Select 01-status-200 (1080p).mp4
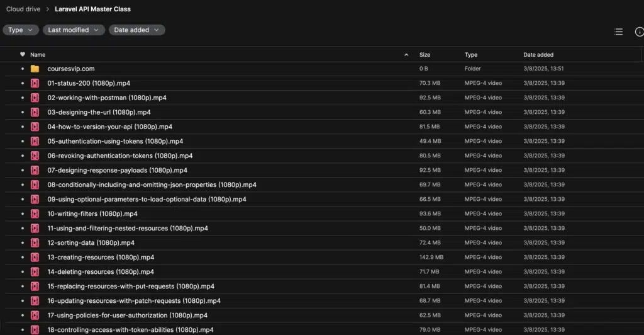 [89, 83]
